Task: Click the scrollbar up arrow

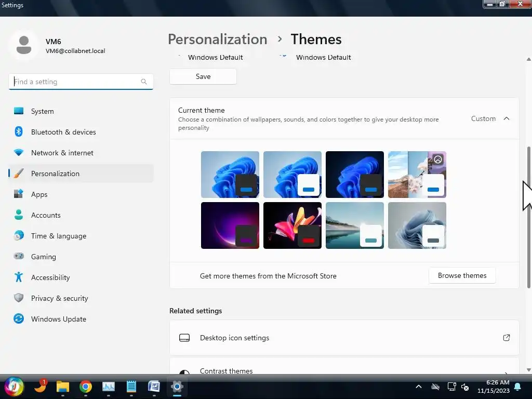Action: (x=528, y=59)
